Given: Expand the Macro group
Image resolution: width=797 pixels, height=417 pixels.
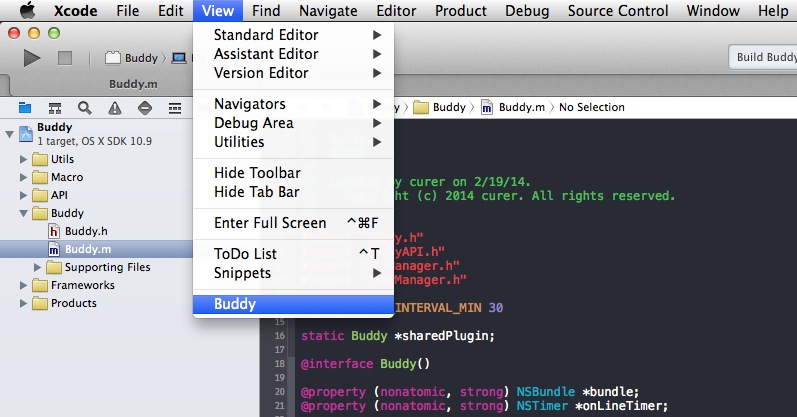Looking at the screenshot, I should click(x=23, y=177).
